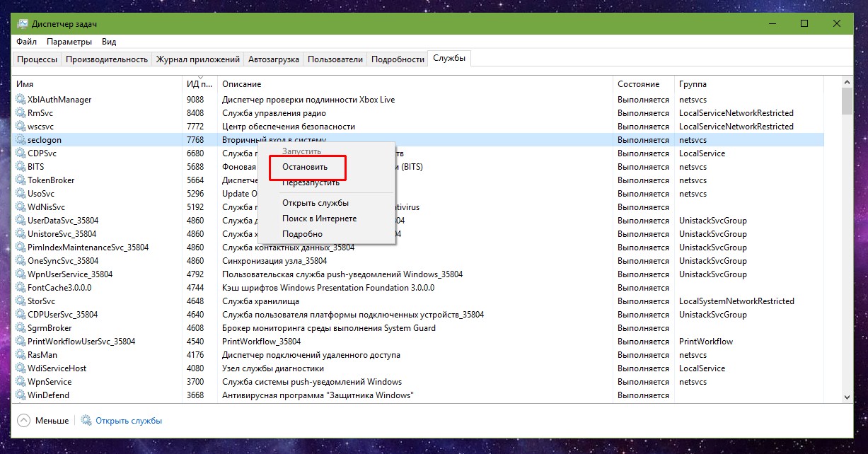868x454 pixels.
Task: Select the BITS service icon
Action: (x=21, y=167)
